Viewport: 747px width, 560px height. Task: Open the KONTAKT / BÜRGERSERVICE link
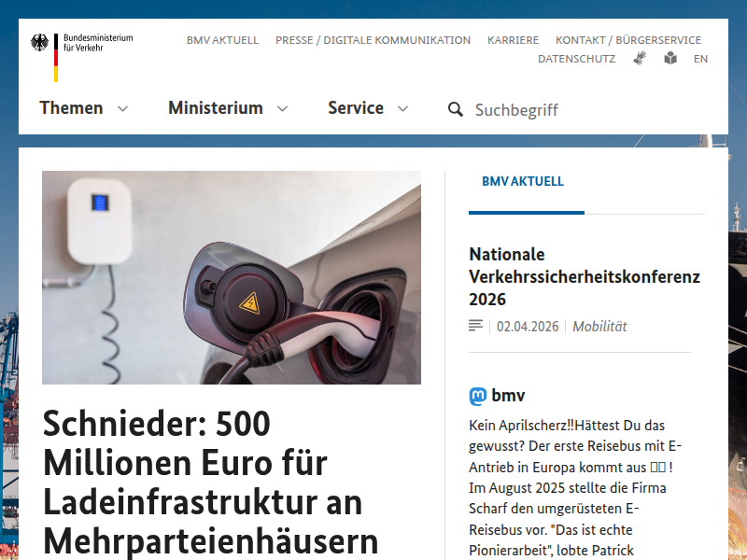pyautogui.click(x=628, y=40)
